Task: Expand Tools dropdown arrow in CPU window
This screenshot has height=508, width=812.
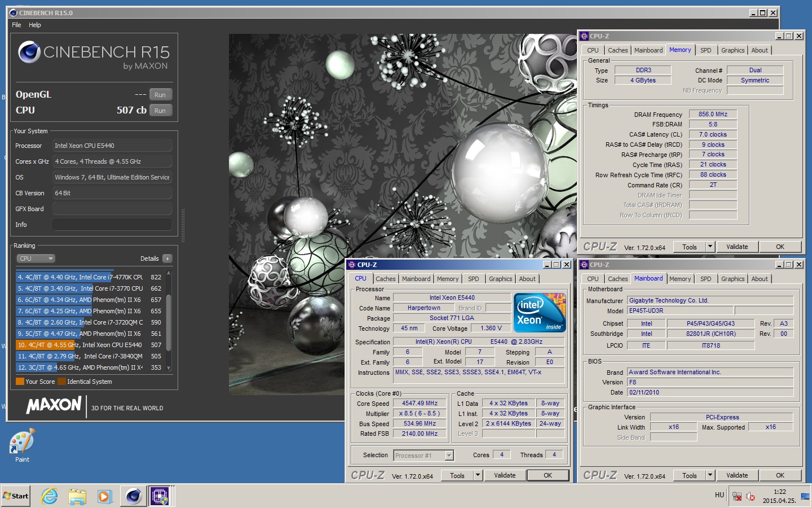Action: 478,475
